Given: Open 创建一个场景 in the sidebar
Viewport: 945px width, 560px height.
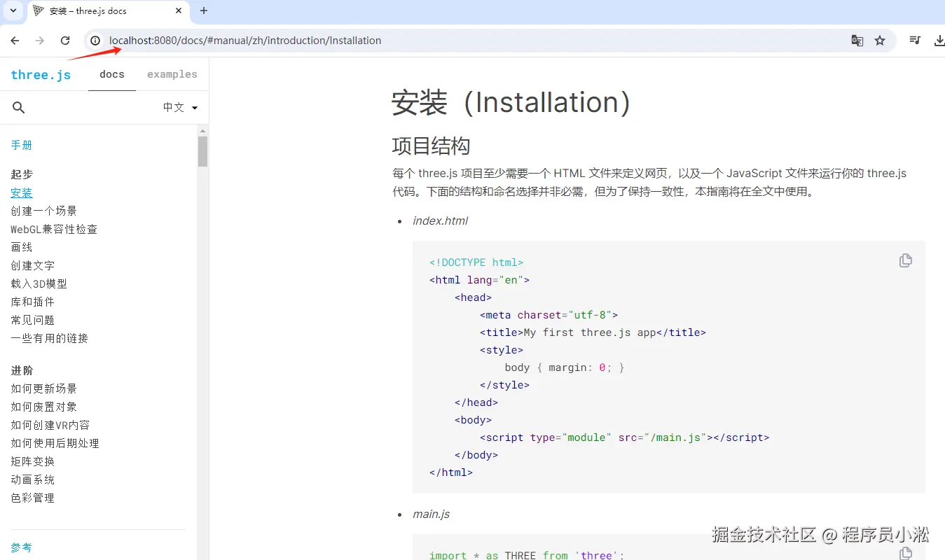Looking at the screenshot, I should coord(43,211).
